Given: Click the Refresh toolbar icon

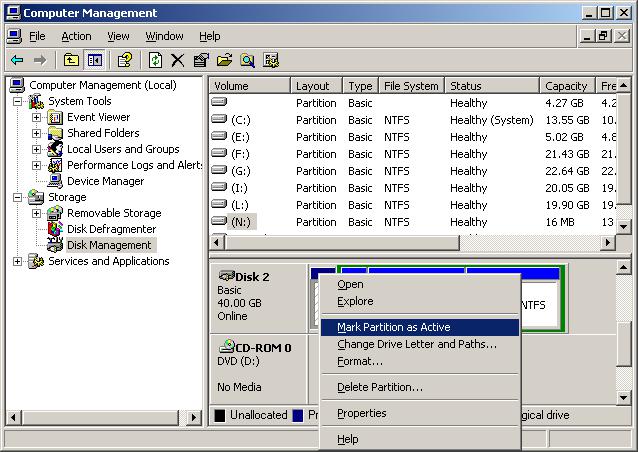Looking at the screenshot, I should coord(155,61).
